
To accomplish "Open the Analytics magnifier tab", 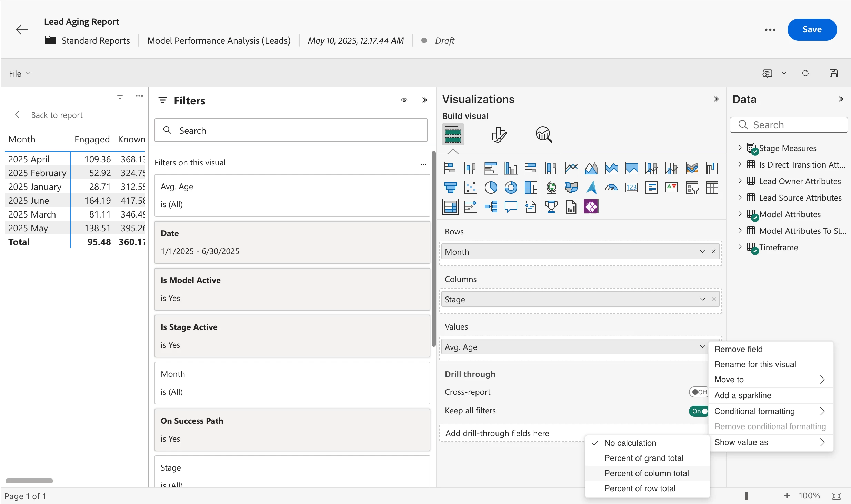I will click(x=544, y=134).
